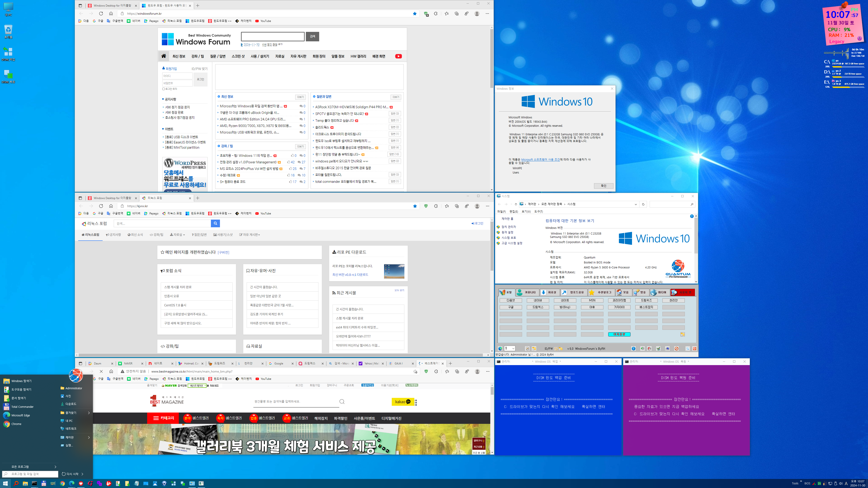The width and height of the screenshot is (868, 488).
Task: Click the red magnifier search icon on the taskbar
Action: (16, 484)
